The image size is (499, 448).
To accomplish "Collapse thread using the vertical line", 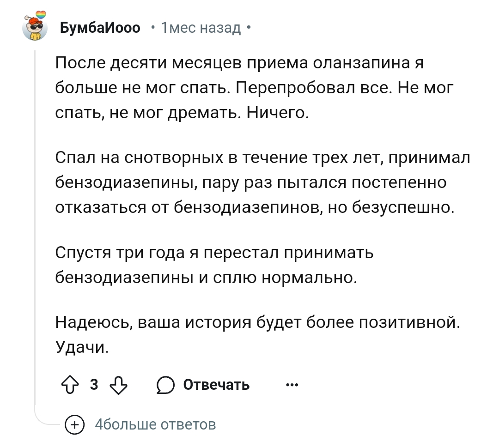I will (x=35, y=223).
